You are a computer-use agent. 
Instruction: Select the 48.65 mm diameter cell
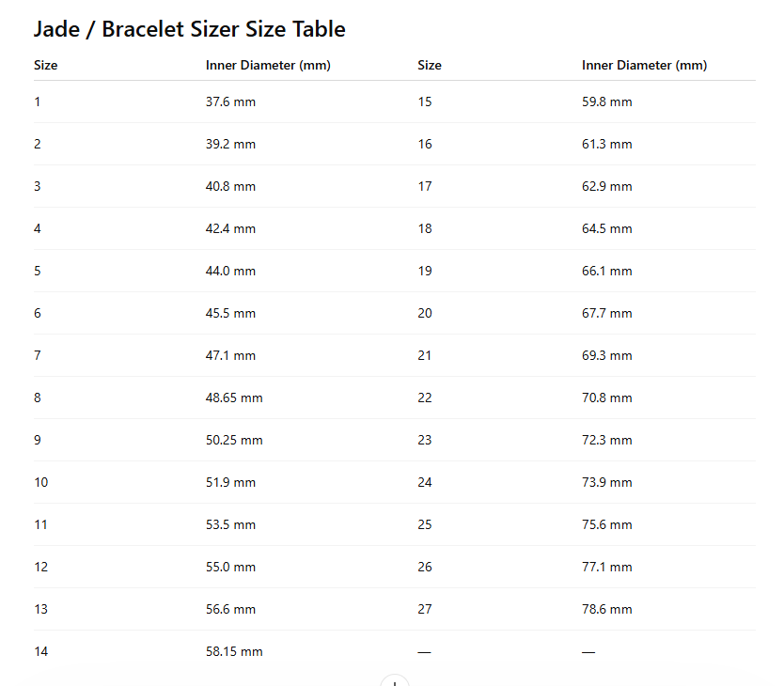[x=234, y=398]
